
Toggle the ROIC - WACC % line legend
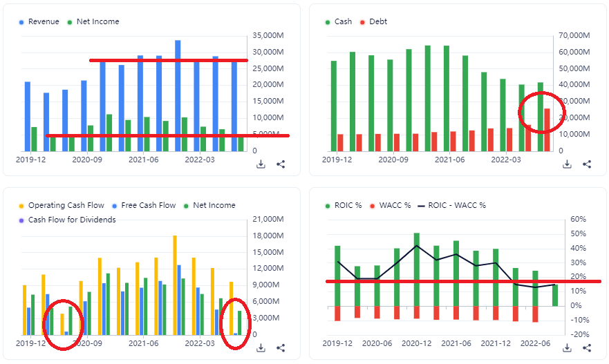pos(456,205)
